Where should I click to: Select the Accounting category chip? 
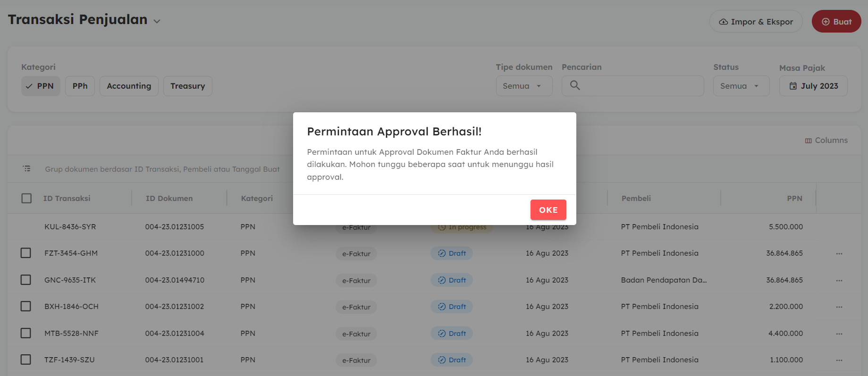129,86
